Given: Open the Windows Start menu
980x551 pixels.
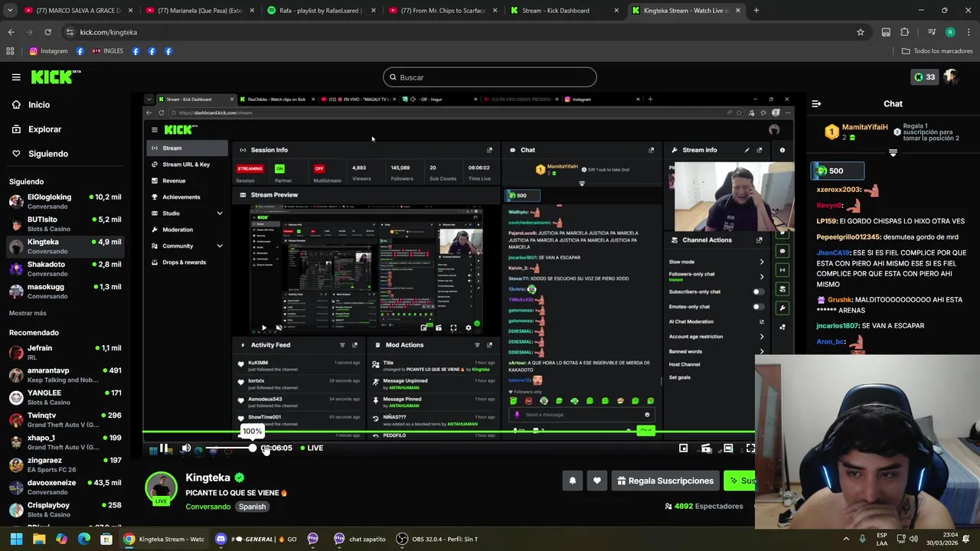Looking at the screenshot, I should (16, 539).
